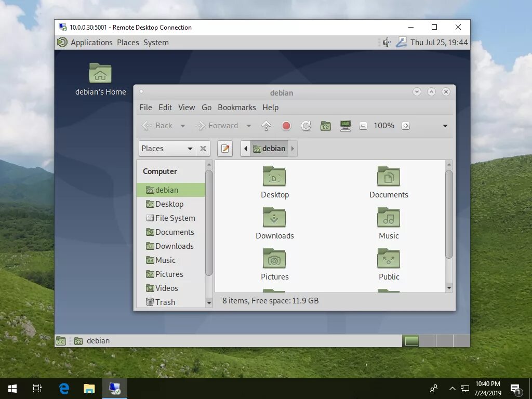
Task: Select the Downloads folder icon in file view
Action: point(274,217)
